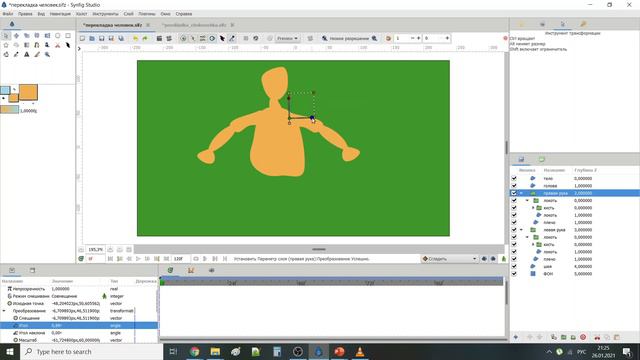Select the Spline tool
Viewport: 640px width, 360px height.
point(37,45)
